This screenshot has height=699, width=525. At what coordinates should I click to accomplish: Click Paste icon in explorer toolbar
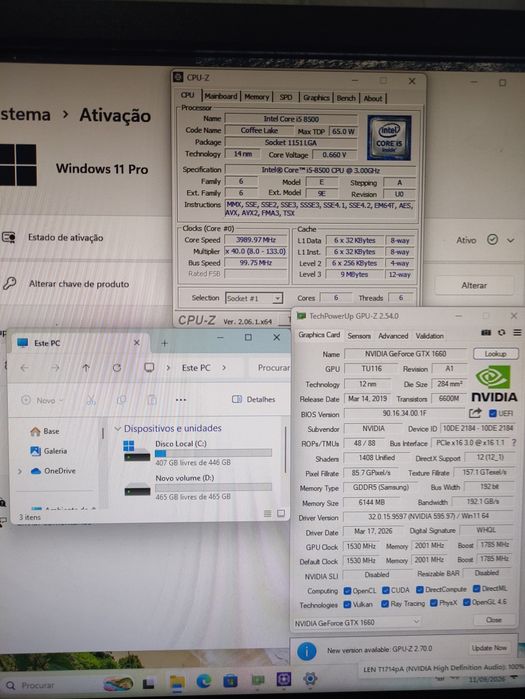152,400
